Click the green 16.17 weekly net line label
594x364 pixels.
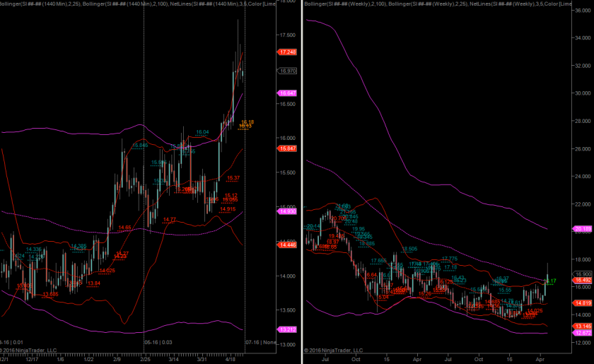coord(552,281)
